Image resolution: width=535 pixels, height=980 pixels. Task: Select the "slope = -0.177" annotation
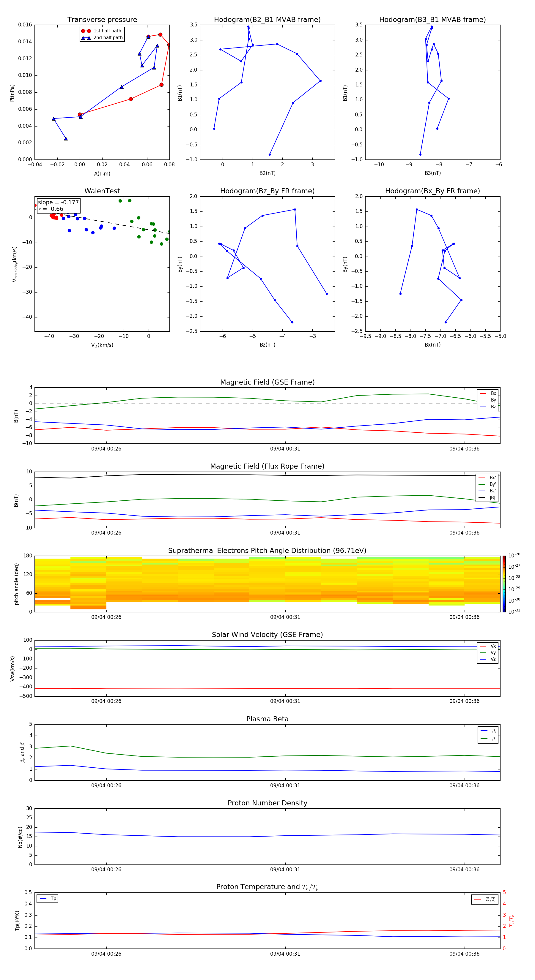[x=58, y=203]
